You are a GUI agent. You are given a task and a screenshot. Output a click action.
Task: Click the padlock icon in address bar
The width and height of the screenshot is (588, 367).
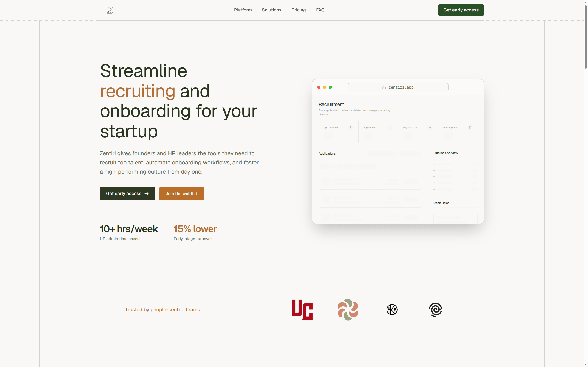click(384, 87)
